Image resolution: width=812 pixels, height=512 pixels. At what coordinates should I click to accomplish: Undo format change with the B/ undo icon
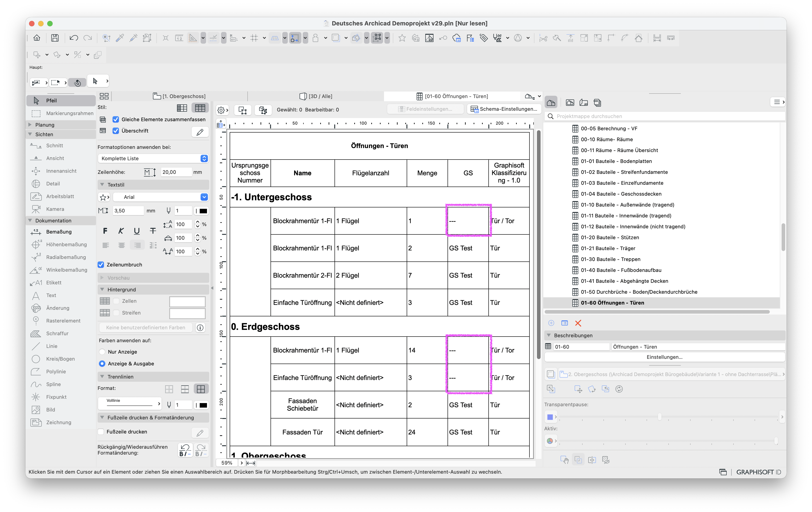point(185,450)
